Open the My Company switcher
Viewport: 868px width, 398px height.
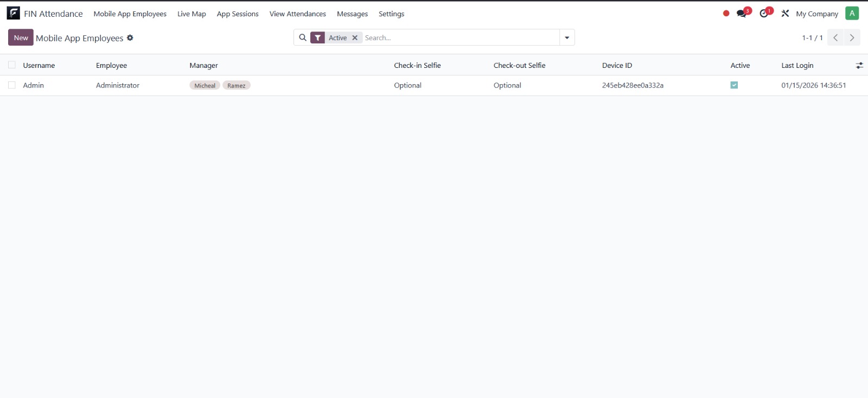tap(816, 14)
